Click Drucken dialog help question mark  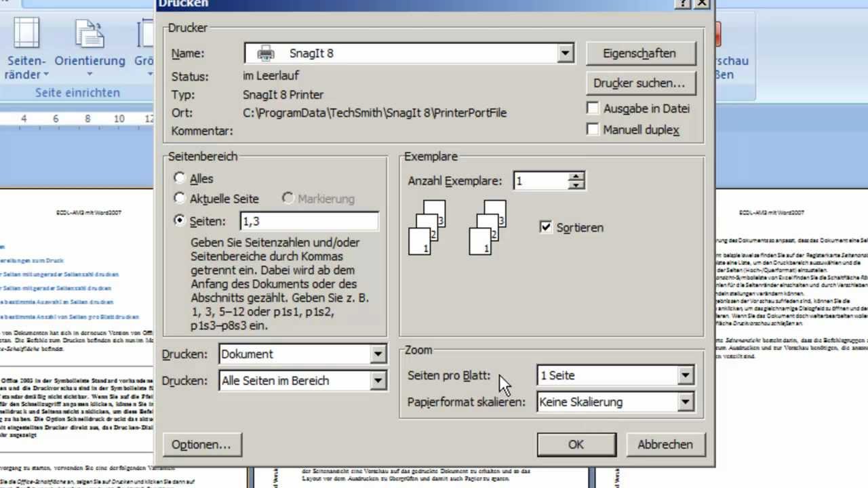tap(683, 3)
